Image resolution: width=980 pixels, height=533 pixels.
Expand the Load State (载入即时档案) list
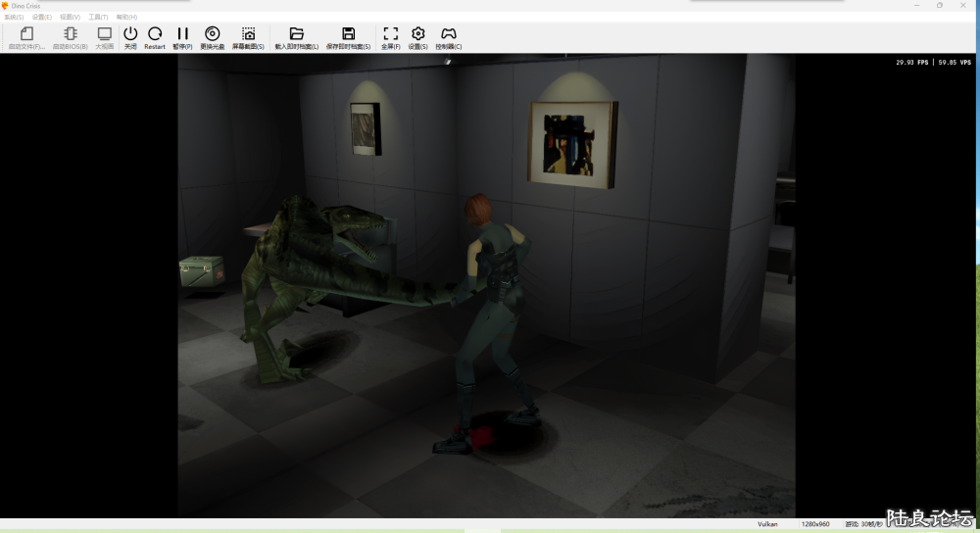(x=297, y=37)
